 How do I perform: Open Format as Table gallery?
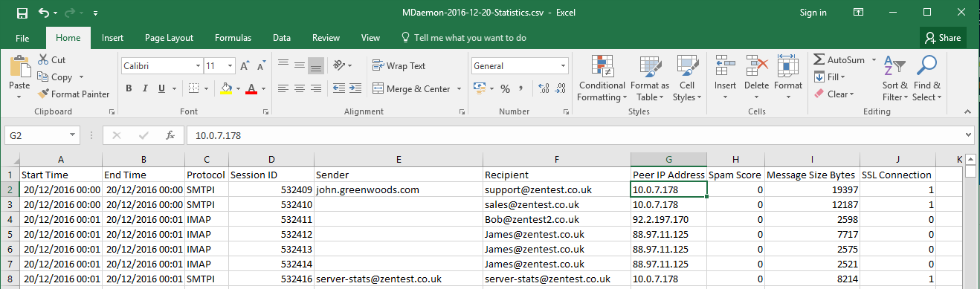point(650,77)
